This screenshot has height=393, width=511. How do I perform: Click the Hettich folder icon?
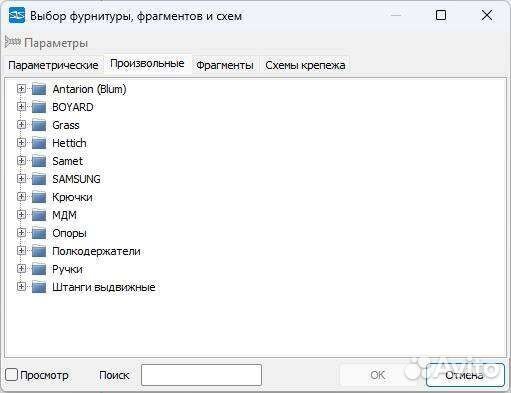click(39, 143)
